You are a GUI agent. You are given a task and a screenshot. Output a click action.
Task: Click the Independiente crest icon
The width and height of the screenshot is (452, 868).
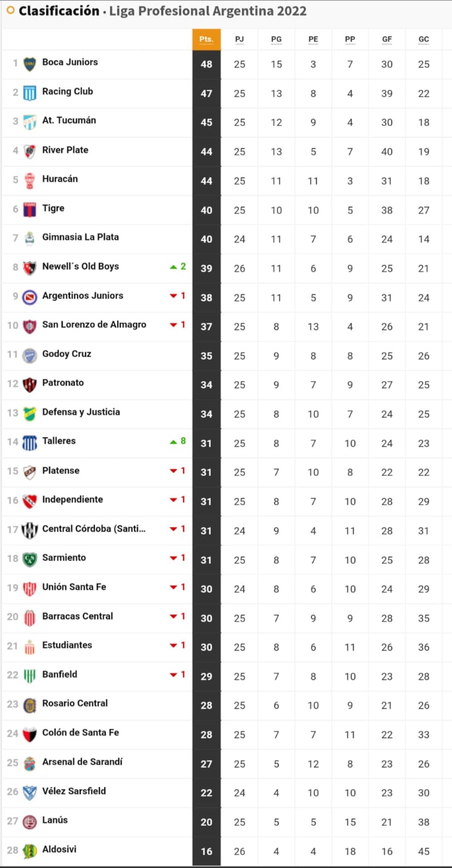tap(29, 501)
